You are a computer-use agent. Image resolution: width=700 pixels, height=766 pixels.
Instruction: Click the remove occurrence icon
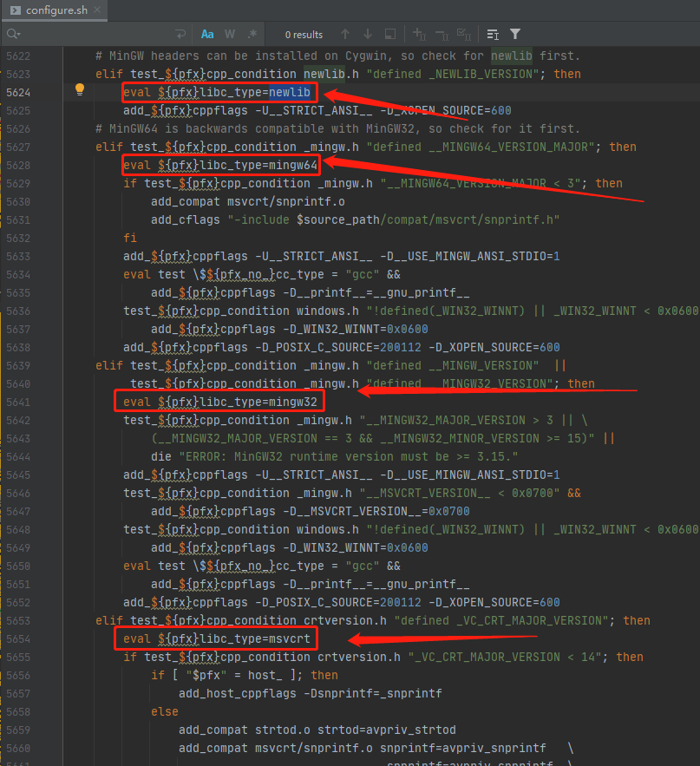442,34
